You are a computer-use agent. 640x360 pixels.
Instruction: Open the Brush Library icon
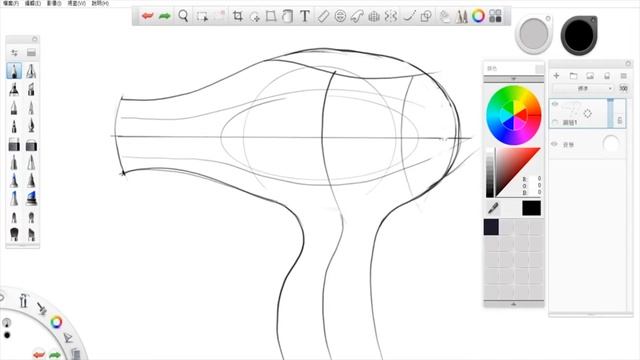tap(31, 53)
